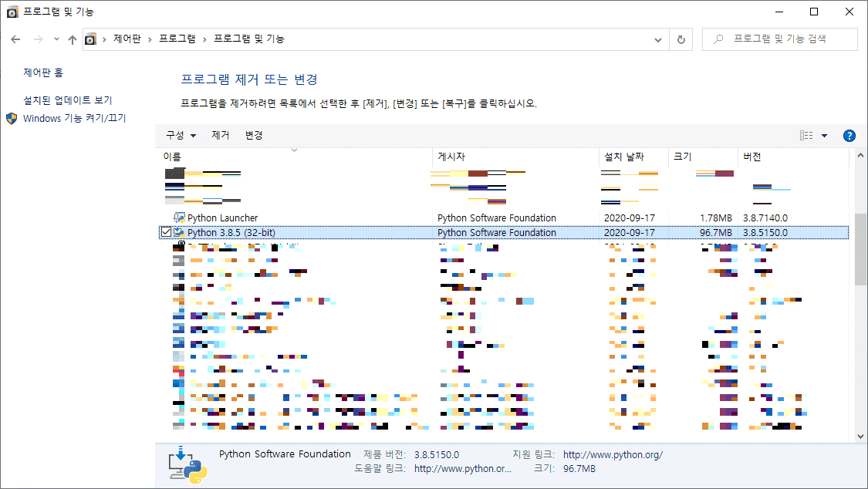Change the list view layout icon
This screenshot has width=868, height=489.
pyautogui.click(x=806, y=136)
